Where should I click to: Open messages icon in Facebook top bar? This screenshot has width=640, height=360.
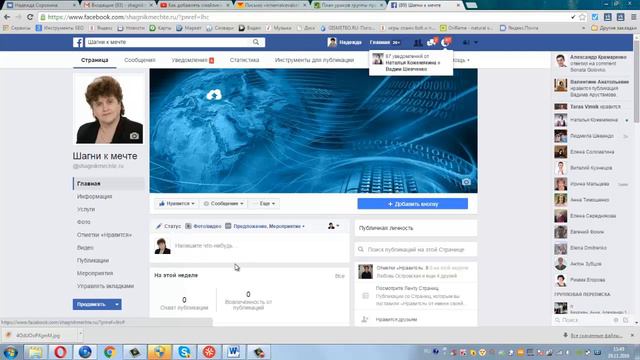431,42
